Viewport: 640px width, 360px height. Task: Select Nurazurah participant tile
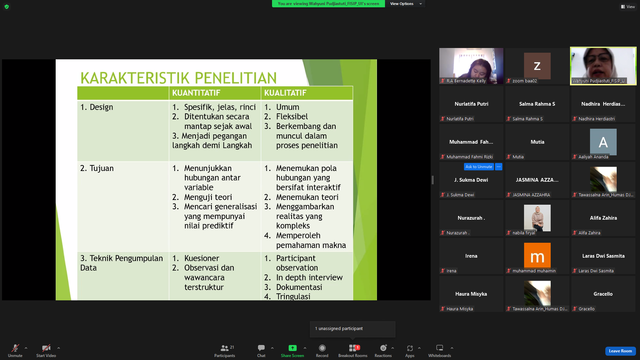(x=471, y=218)
